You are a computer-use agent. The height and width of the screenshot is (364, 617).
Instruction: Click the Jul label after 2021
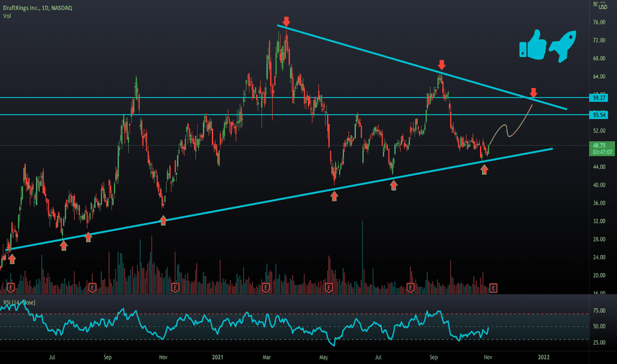pyautogui.click(x=378, y=357)
